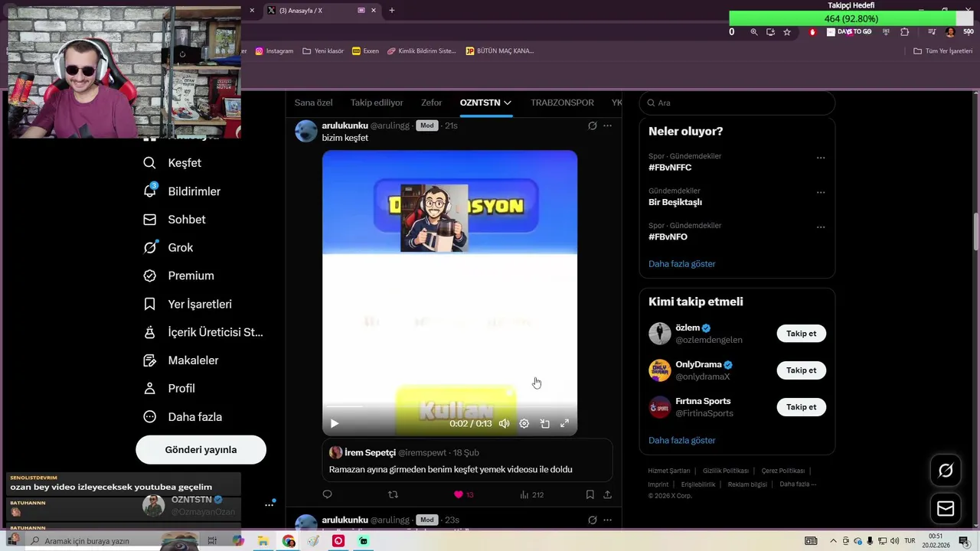The image size is (980, 551).
Task: Switch to Takip ediliyor tab
Action: point(377,103)
